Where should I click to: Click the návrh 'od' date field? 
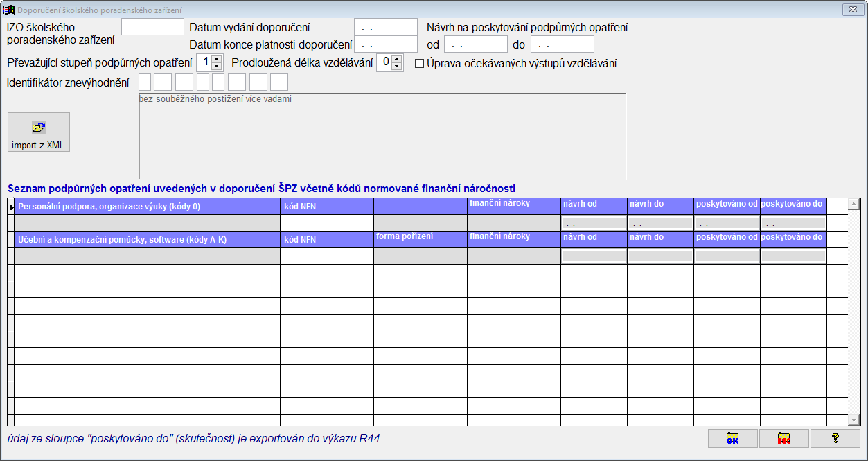click(x=476, y=44)
